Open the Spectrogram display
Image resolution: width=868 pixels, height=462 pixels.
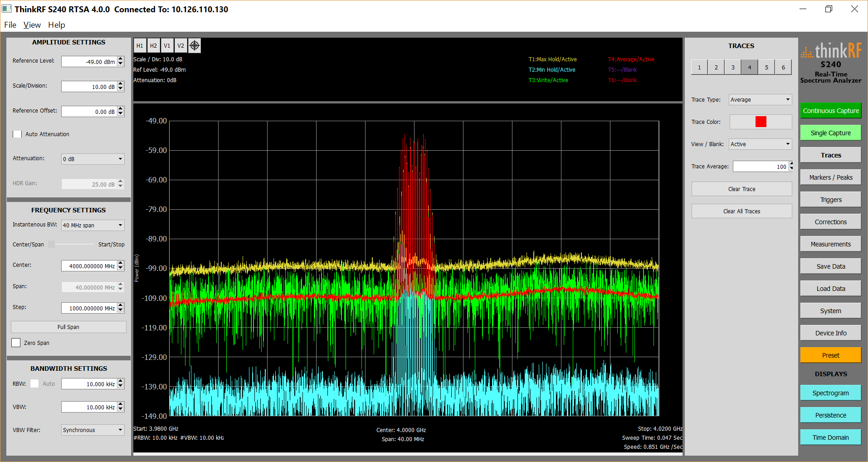[x=830, y=392]
